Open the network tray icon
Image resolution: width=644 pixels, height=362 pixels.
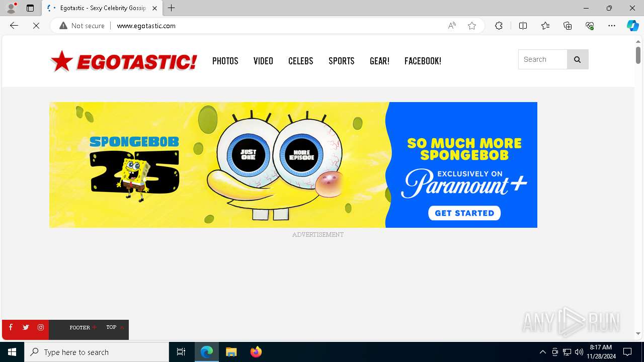pyautogui.click(x=567, y=352)
